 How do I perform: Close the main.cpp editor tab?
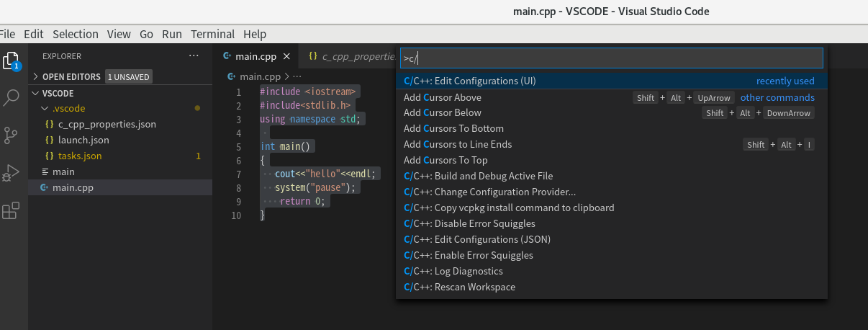tap(286, 56)
